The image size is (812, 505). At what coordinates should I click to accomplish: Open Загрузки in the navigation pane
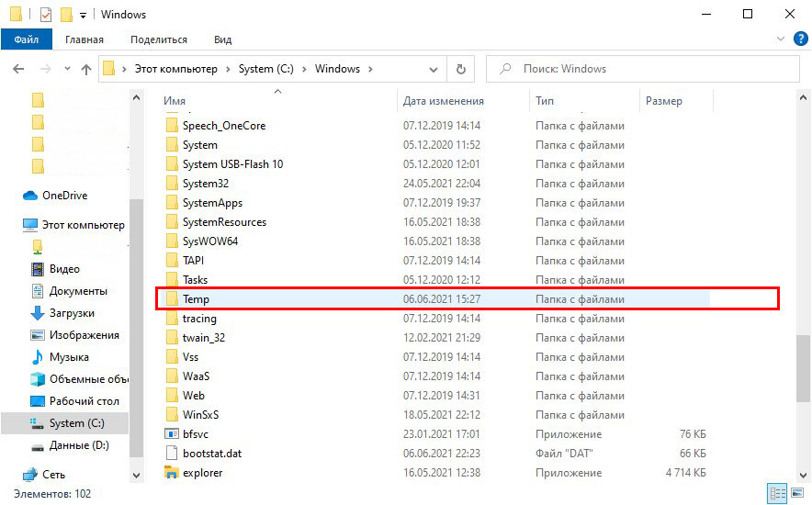tap(62, 313)
